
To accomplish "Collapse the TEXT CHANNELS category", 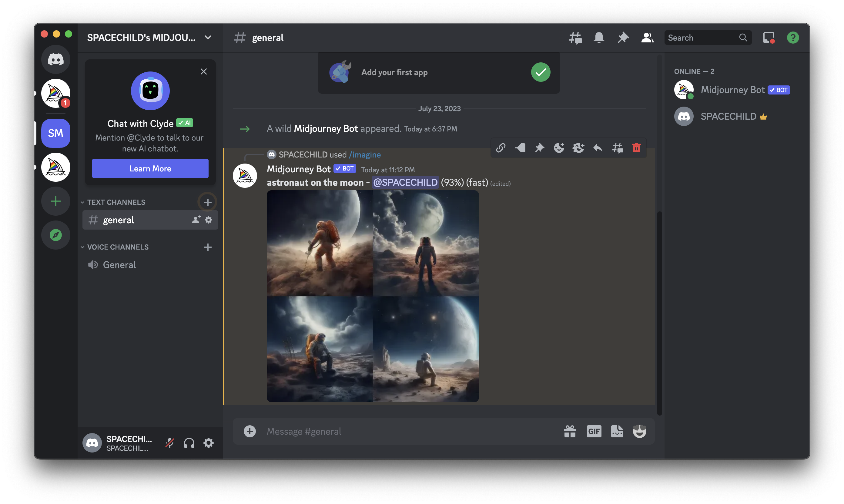I will 116,202.
